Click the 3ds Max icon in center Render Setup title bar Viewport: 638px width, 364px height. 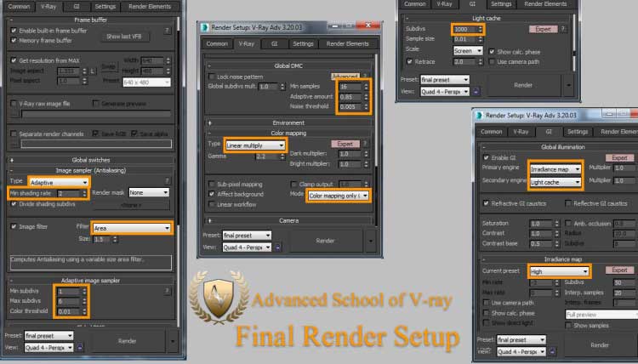pos(205,27)
